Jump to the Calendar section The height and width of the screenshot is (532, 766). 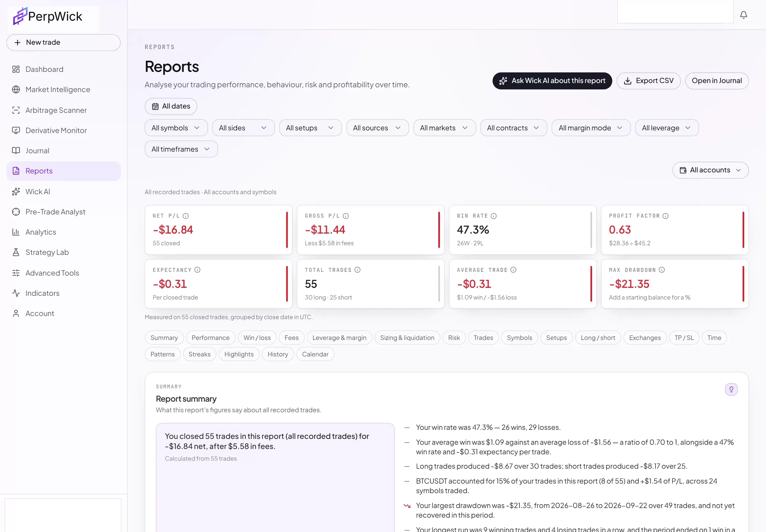(315, 354)
